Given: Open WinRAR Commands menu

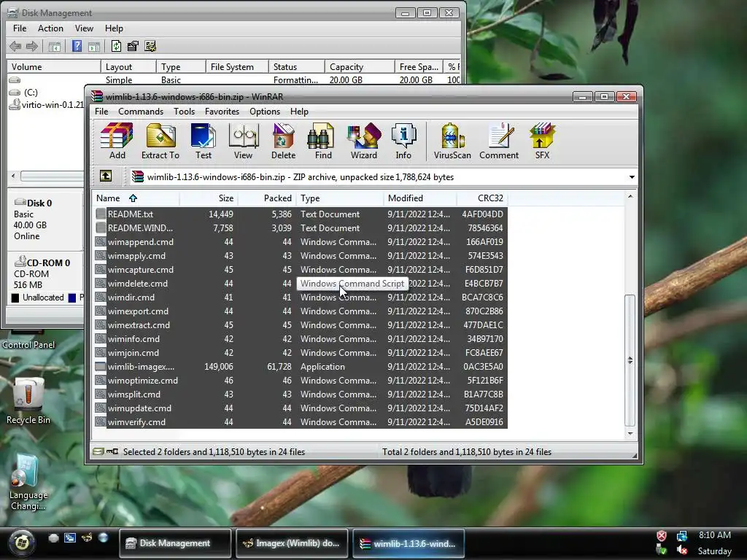Looking at the screenshot, I should (141, 112).
